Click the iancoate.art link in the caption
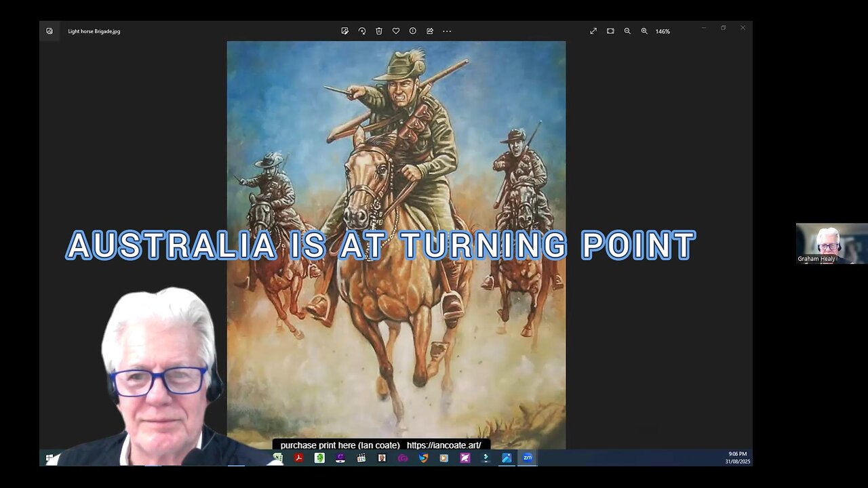This screenshot has height=488, width=868. 444,445
